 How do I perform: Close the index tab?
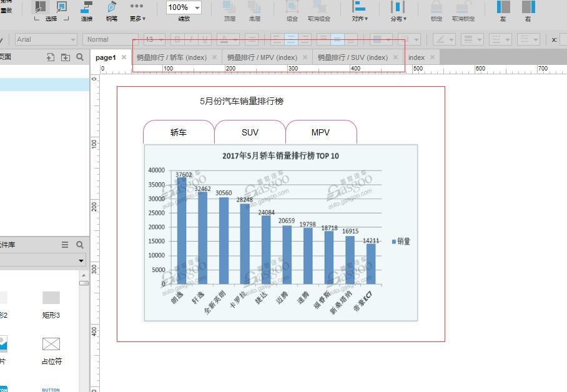(x=432, y=57)
